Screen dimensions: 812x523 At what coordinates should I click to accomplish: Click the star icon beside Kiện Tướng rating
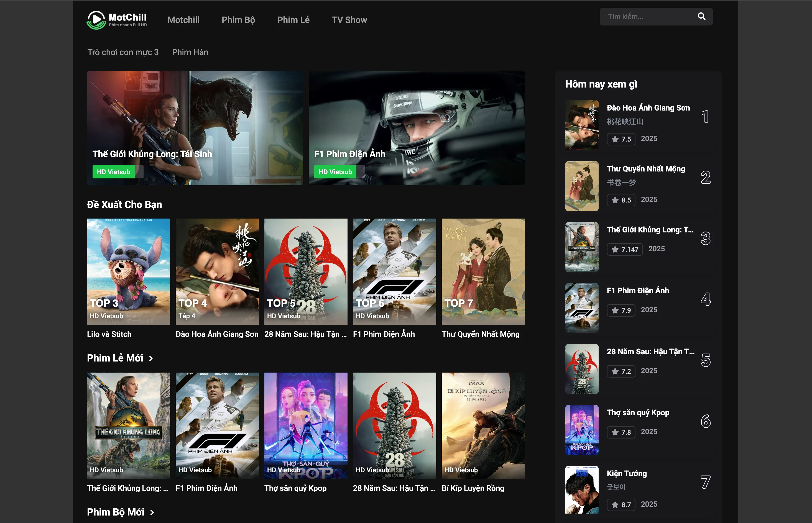click(x=615, y=505)
